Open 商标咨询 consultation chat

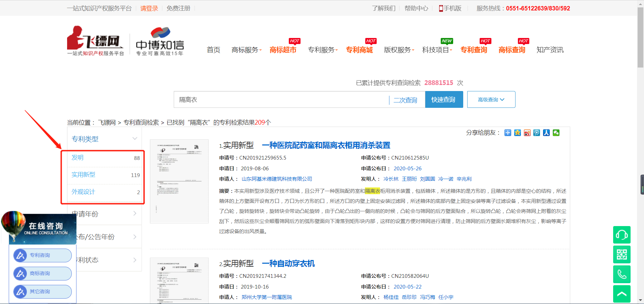(x=43, y=273)
